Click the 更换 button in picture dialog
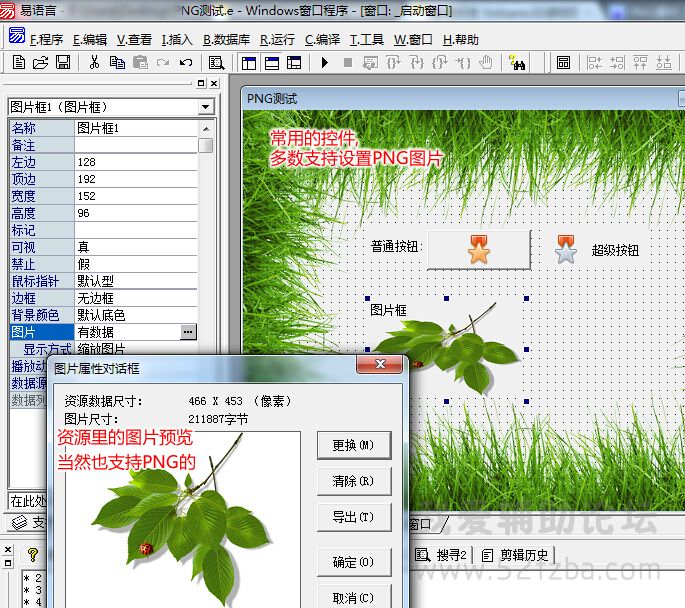685x608 pixels. coord(353,445)
